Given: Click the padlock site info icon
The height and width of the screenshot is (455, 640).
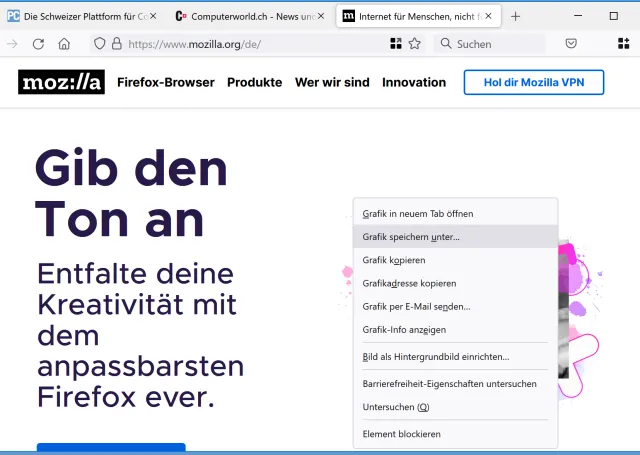Looking at the screenshot, I should [117, 44].
